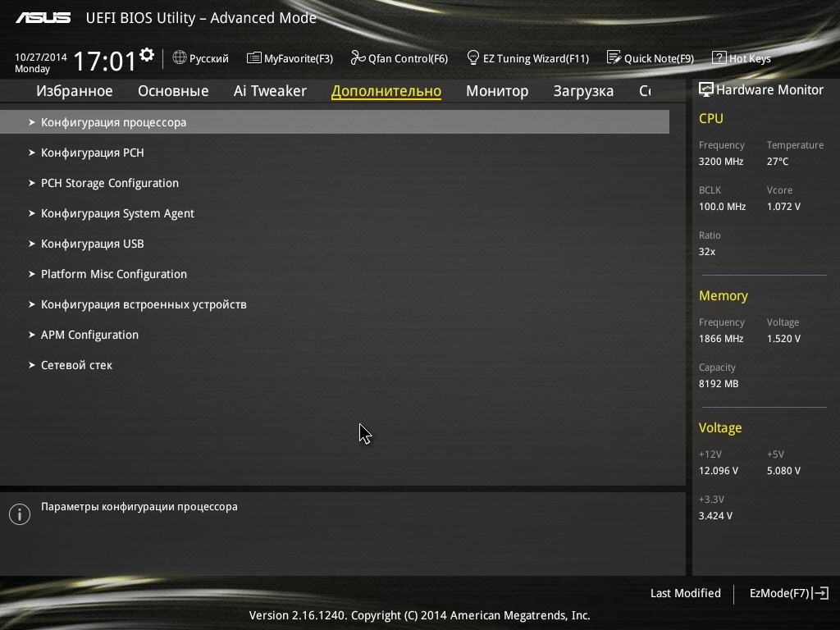Click +5V reading 5.080 V
This screenshot has height=630, width=840.
pos(783,470)
